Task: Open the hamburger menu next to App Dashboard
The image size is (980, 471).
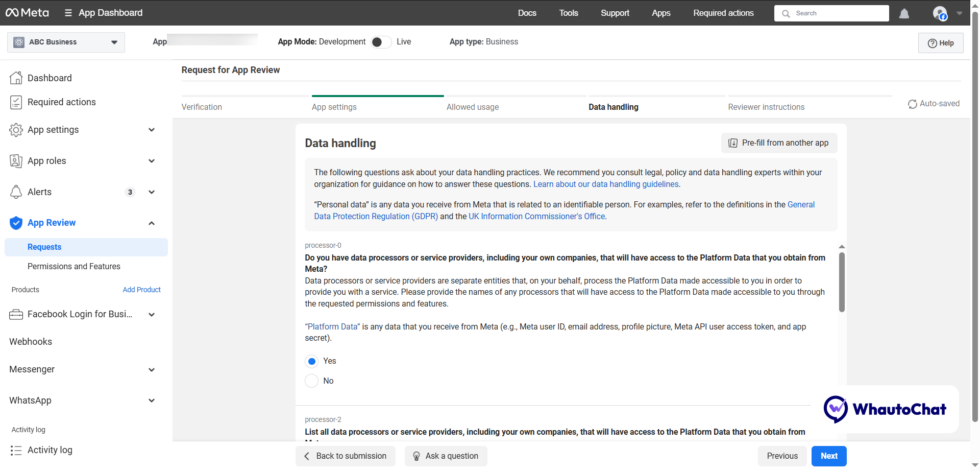Action: (x=68, y=12)
